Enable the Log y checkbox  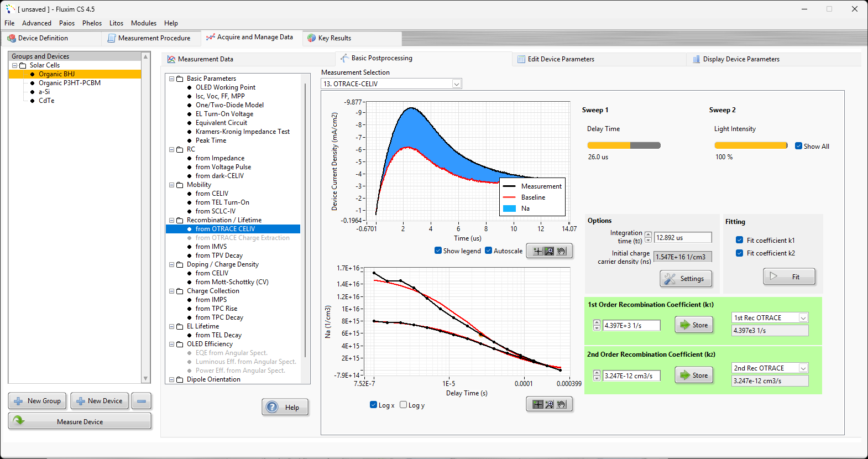coord(403,405)
